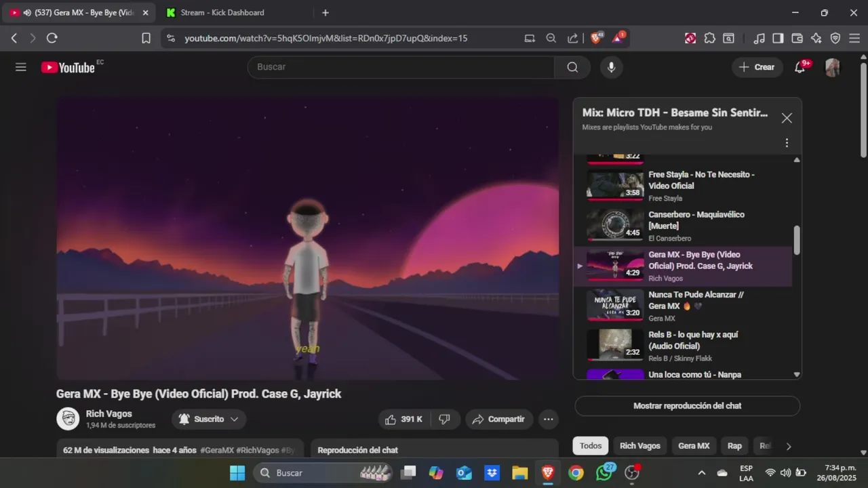This screenshot has height=488, width=868.
Task: Open Brave Leo AI sparkle icon
Action: pyautogui.click(x=816, y=39)
